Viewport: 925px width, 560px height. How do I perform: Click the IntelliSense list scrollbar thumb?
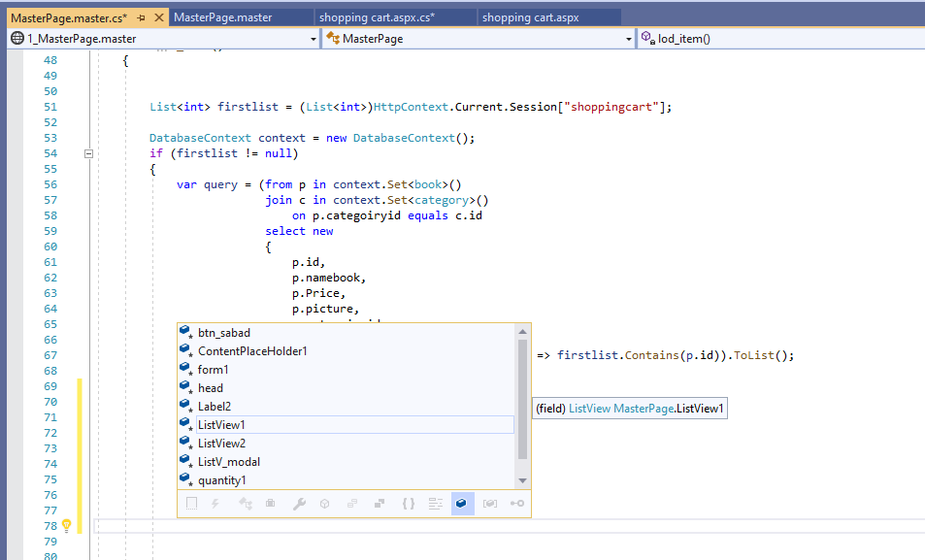coord(522,399)
